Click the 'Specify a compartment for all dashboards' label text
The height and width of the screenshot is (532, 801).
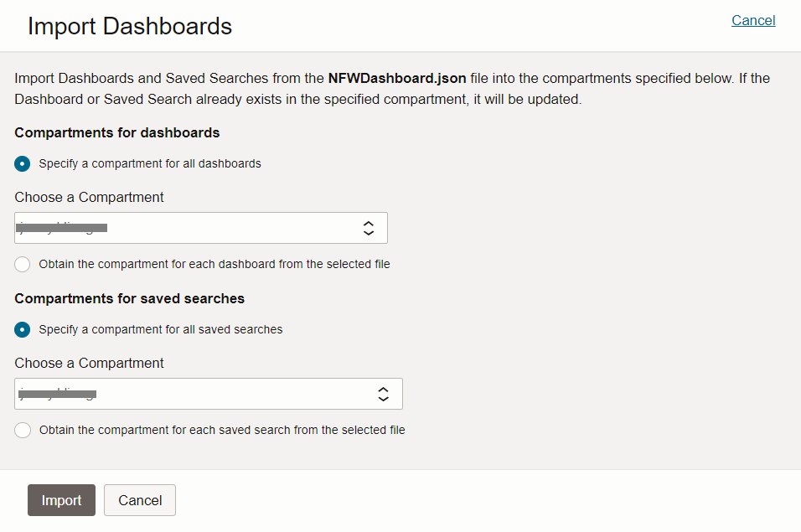click(150, 163)
